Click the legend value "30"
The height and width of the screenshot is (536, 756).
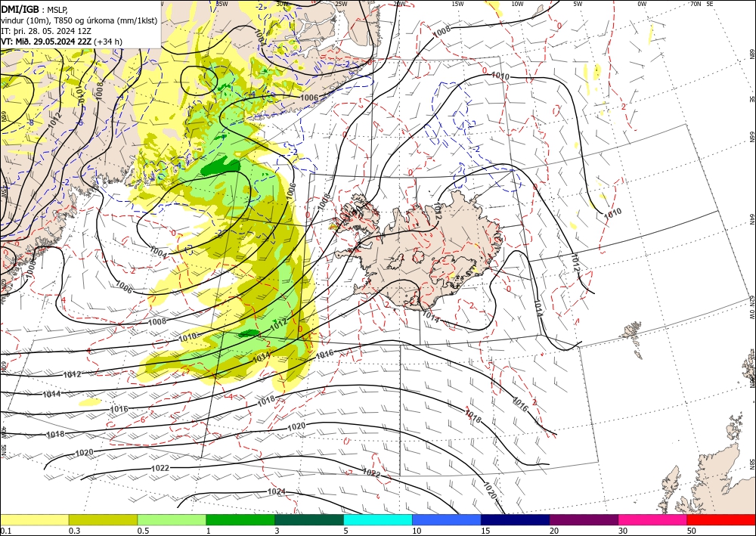(623, 531)
